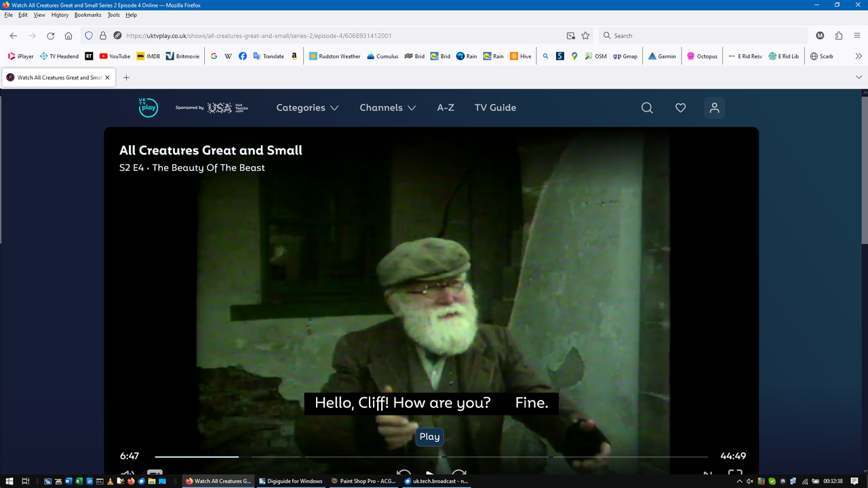Open UKTV Play site search magnifier
The image size is (868, 488).
coord(647,108)
